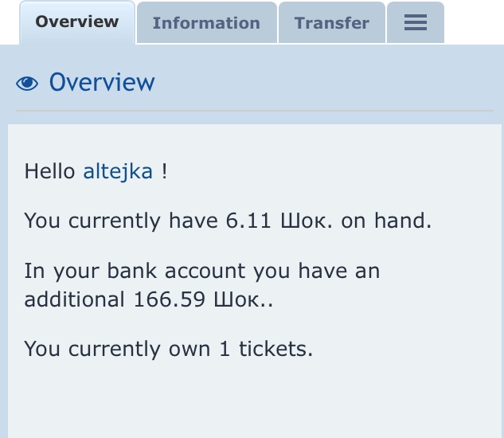Screen dimensions: 504x438
Task: Click the Overview section heading text
Action: pyautogui.click(x=102, y=82)
